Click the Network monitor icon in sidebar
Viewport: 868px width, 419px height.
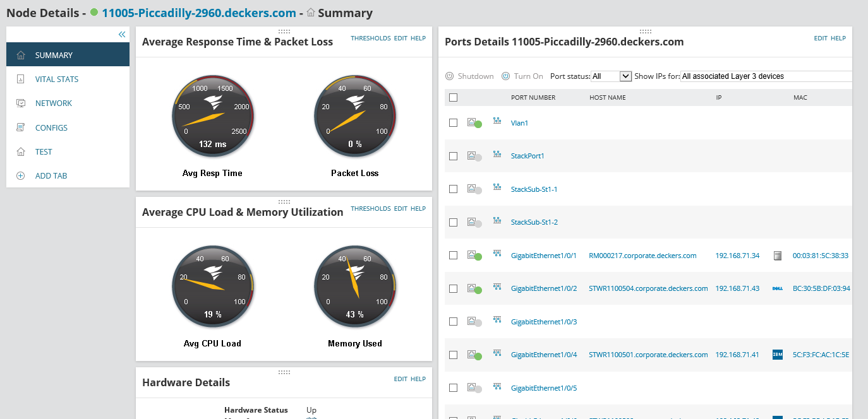(21, 103)
